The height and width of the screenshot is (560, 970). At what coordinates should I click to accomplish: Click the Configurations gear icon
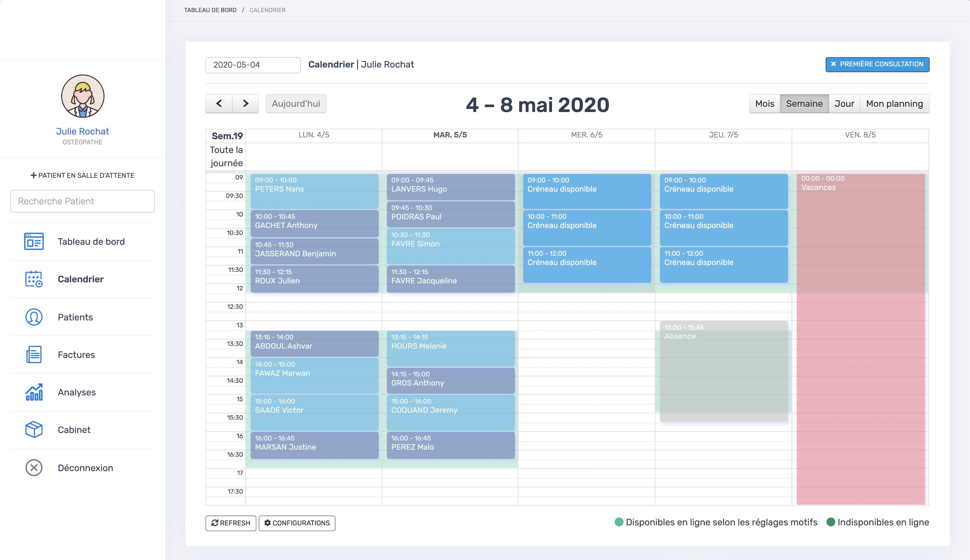point(268,523)
